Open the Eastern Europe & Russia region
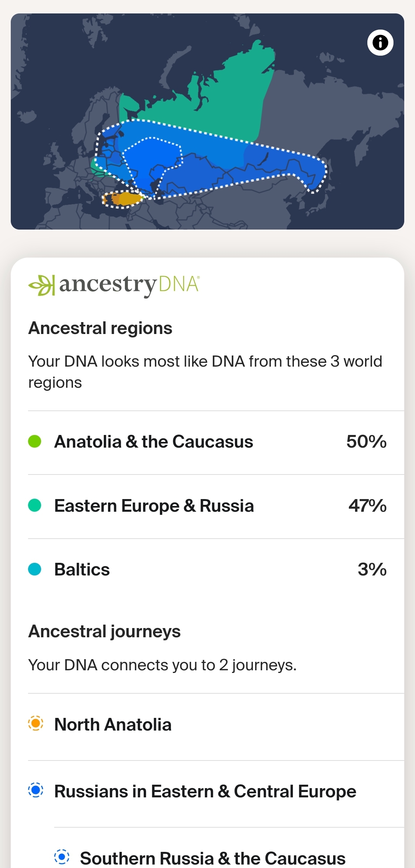Screen dimensions: 415x868 click(154, 506)
